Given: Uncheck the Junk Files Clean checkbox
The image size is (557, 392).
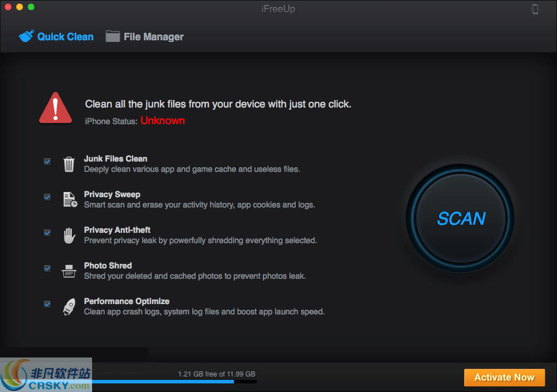Looking at the screenshot, I should point(47,162).
